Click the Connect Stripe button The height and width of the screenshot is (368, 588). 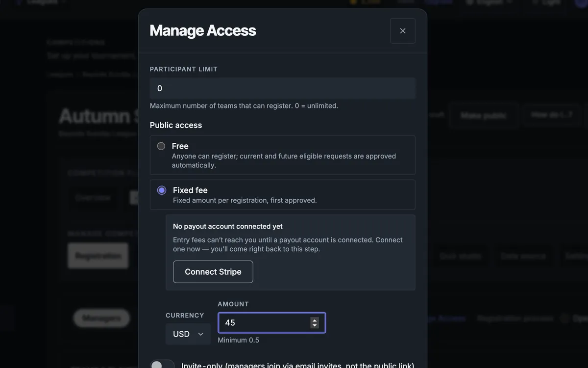coord(213,272)
